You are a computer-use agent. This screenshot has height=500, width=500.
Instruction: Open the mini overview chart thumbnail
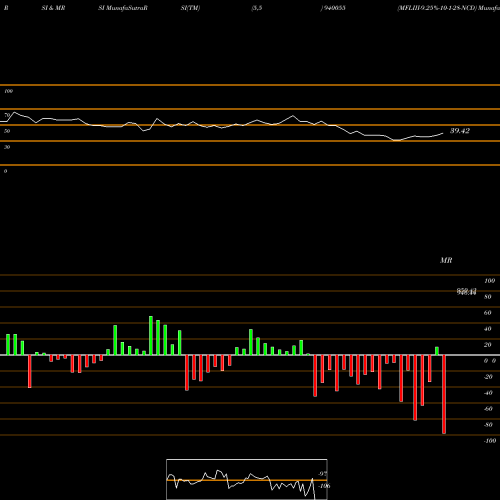(247, 479)
